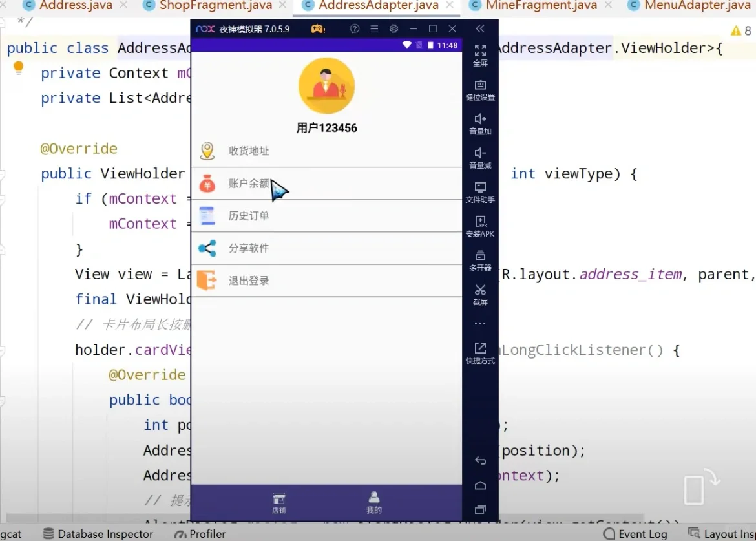This screenshot has height=541, width=756.
Task: Take a screenshot with the 截屏 tool
Action: point(480,295)
